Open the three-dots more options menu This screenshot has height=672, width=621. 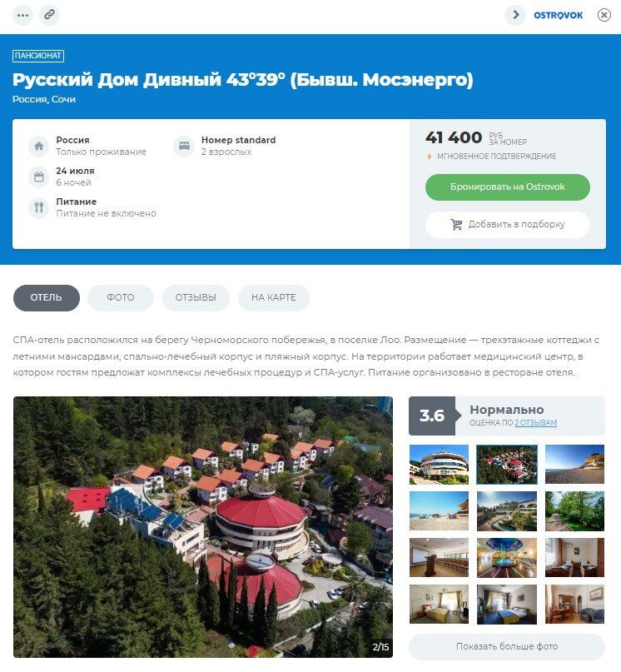(x=22, y=16)
